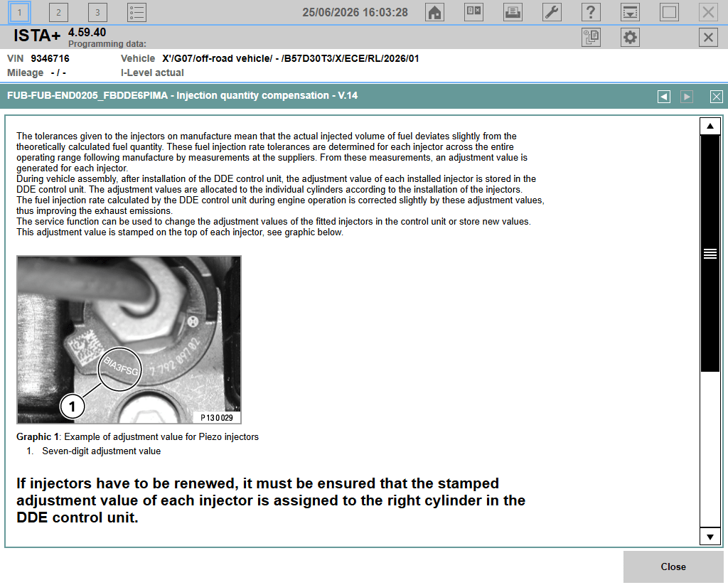Open the display dropdown window icon
The image size is (728, 585).
[630, 13]
